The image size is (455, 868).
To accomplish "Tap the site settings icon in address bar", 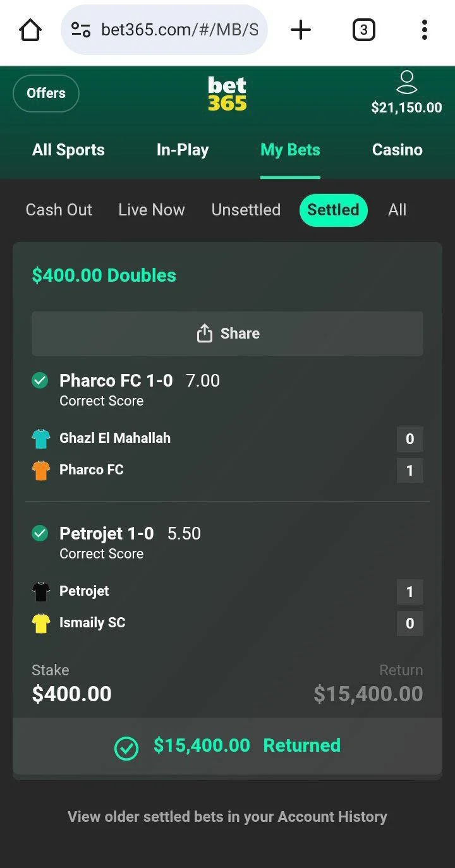I will [x=81, y=30].
